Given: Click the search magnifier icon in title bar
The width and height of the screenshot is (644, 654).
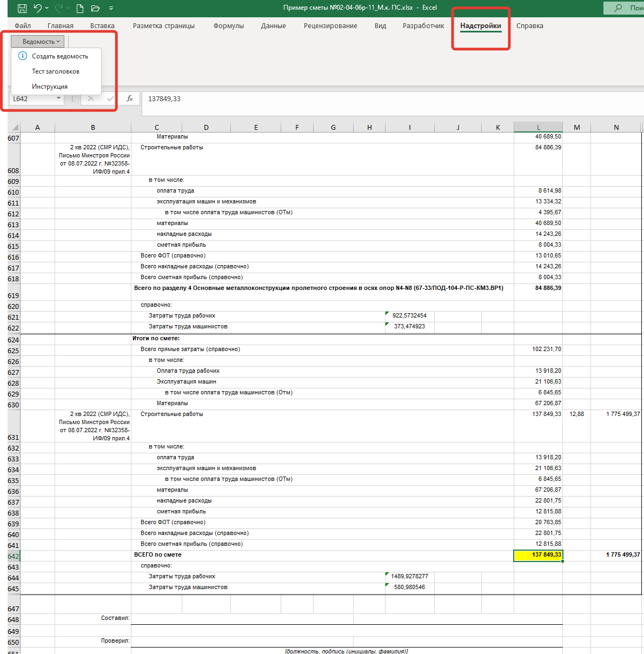Looking at the screenshot, I should tap(618, 8).
